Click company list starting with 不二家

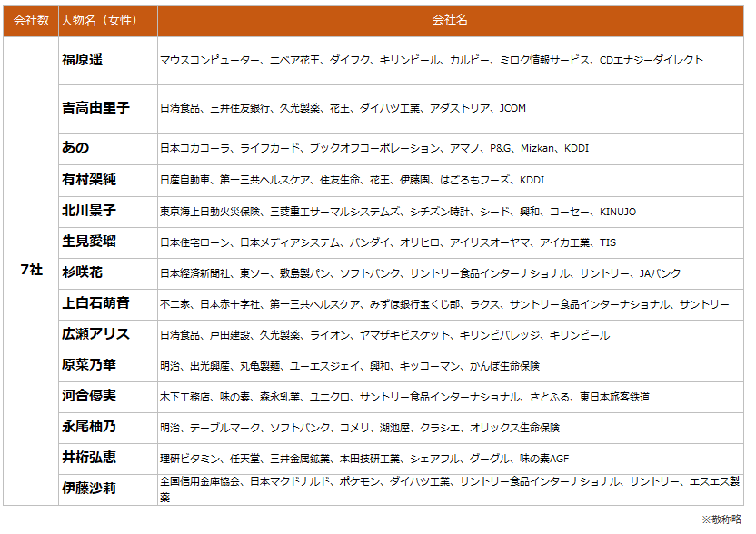444,304
